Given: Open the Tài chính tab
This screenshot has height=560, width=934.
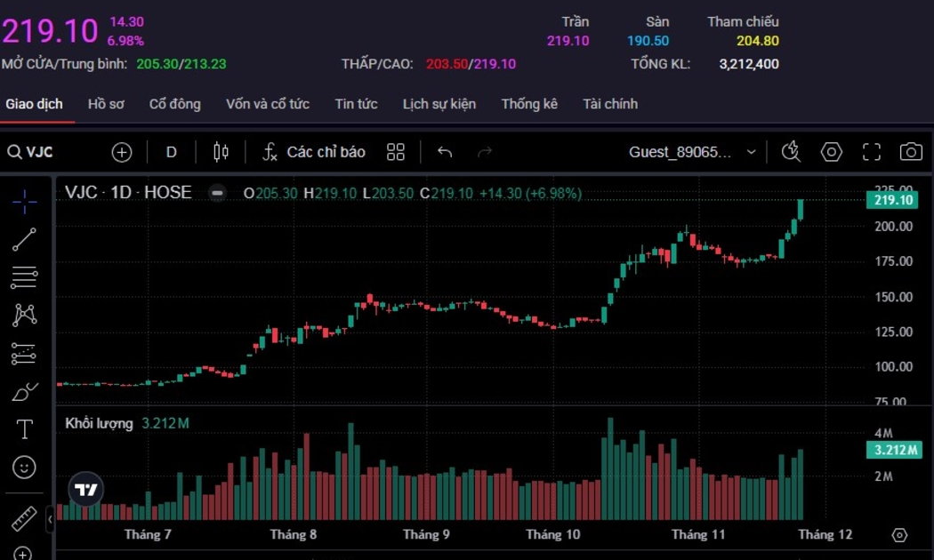Looking at the screenshot, I should pyautogui.click(x=609, y=104).
